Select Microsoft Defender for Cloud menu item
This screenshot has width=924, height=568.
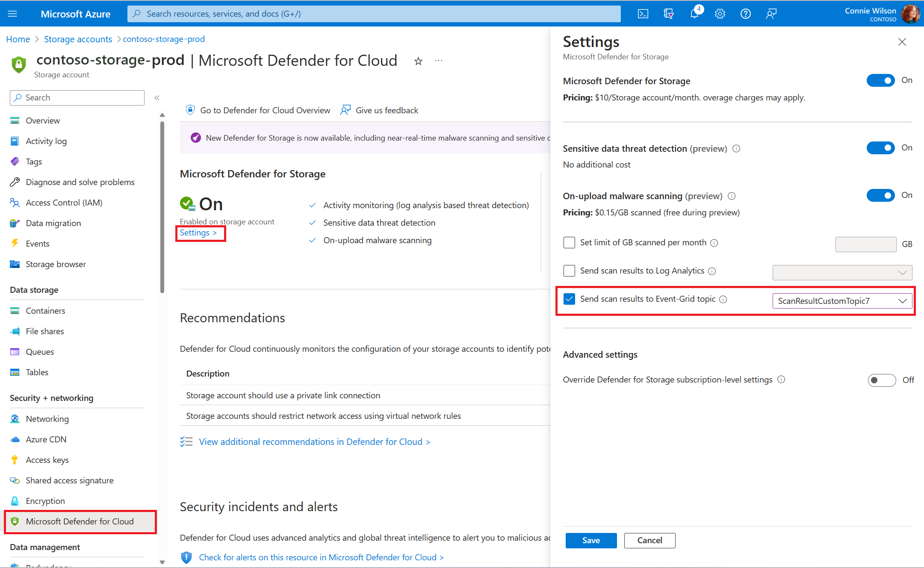click(80, 521)
